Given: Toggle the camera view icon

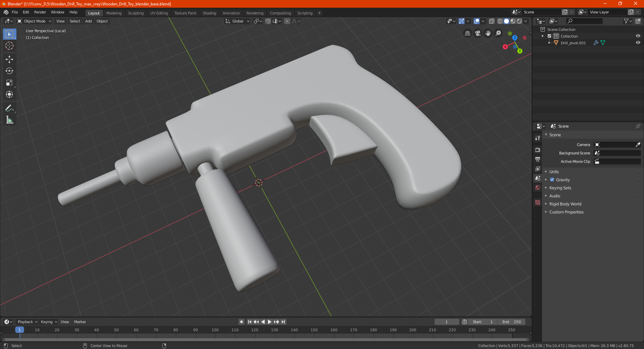Looking at the screenshot, I should (x=478, y=33).
